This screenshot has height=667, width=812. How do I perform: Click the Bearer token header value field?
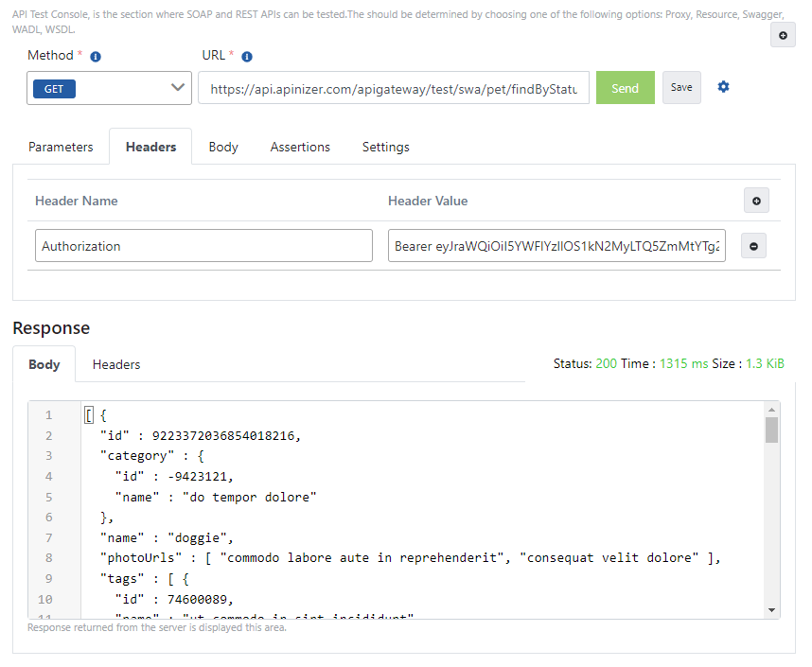556,245
